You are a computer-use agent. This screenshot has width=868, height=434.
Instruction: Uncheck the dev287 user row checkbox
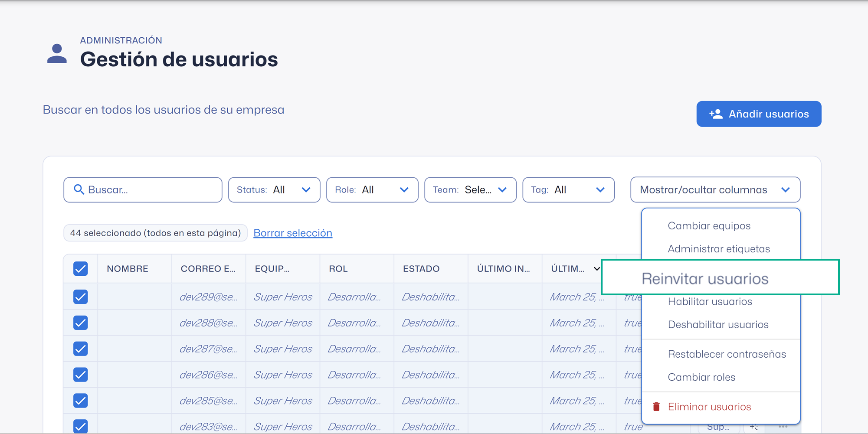(x=81, y=349)
